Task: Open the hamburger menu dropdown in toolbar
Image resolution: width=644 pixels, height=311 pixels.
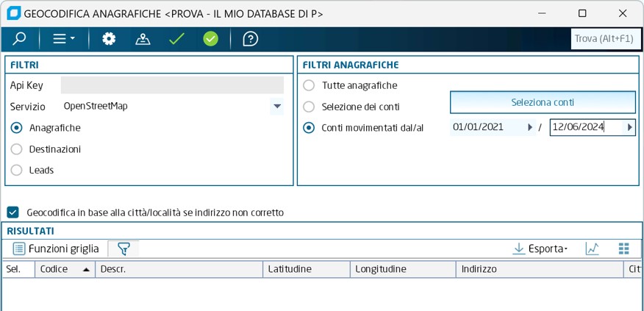Action: click(x=64, y=39)
